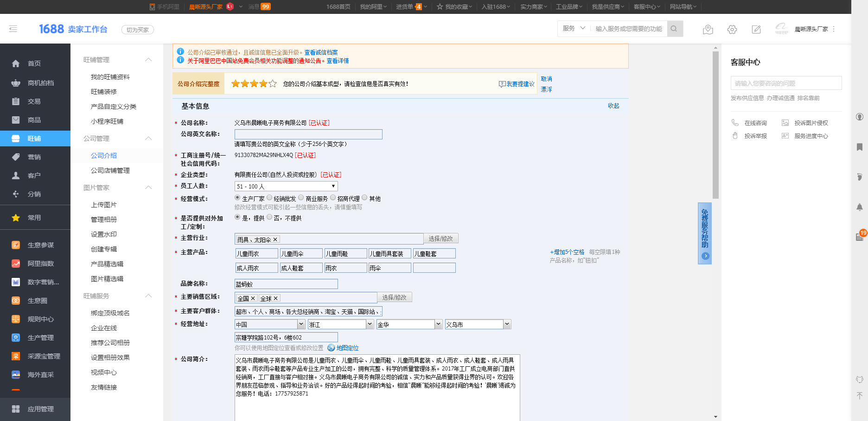Open the 服务 dropdown beside search box

point(574,29)
